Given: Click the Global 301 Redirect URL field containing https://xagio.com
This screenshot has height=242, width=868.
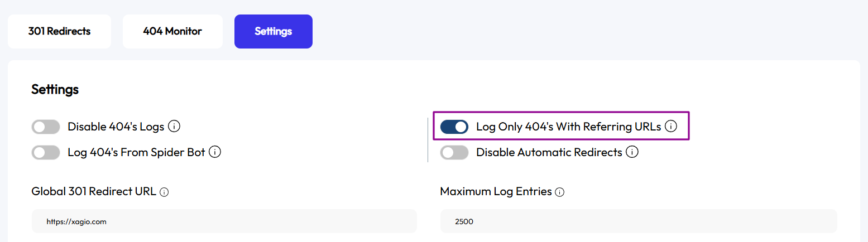Looking at the screenshot, I should [224, 221].
